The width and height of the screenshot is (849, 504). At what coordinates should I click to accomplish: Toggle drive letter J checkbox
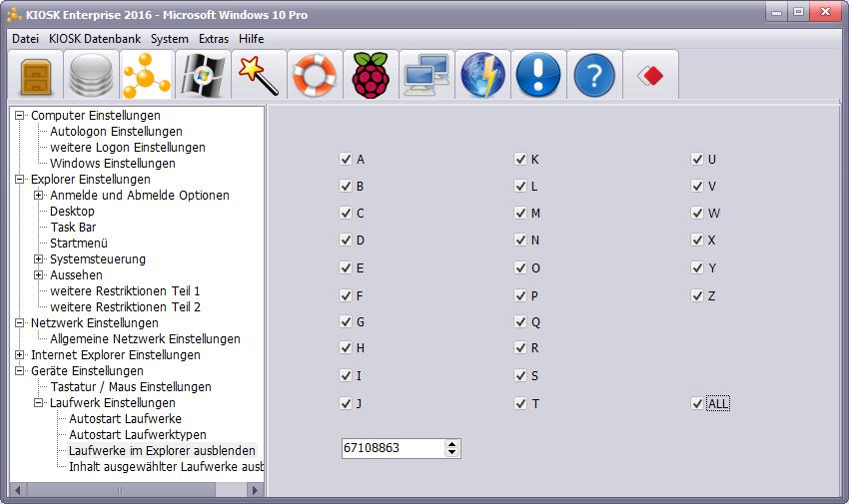click(x=346, y=403)
